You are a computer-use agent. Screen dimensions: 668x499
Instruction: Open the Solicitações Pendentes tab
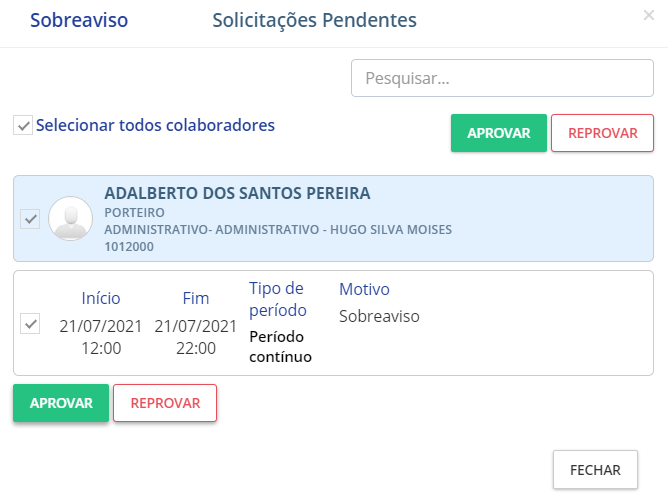(x=314, y=20)
